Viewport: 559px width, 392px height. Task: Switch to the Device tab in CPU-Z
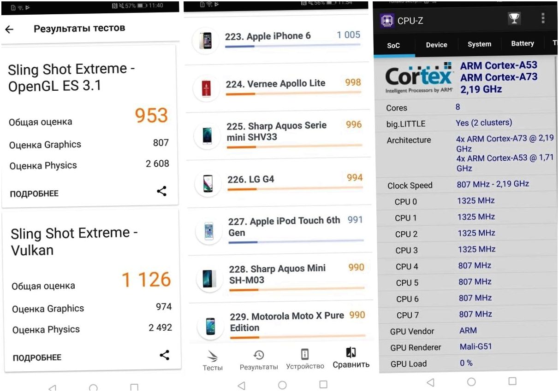point(436,45)
